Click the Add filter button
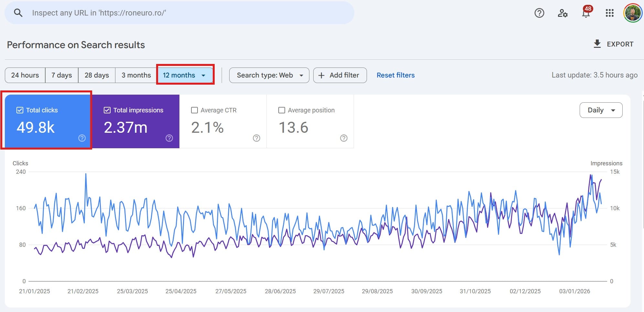The height and width of the screenshot is (312, 644). coord(340,75)
